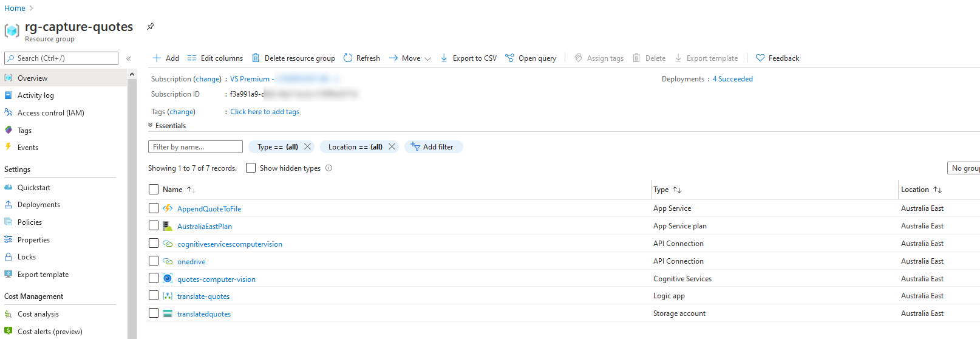Toggle the select-all checkbox in Name header

[x=154, y=190]
